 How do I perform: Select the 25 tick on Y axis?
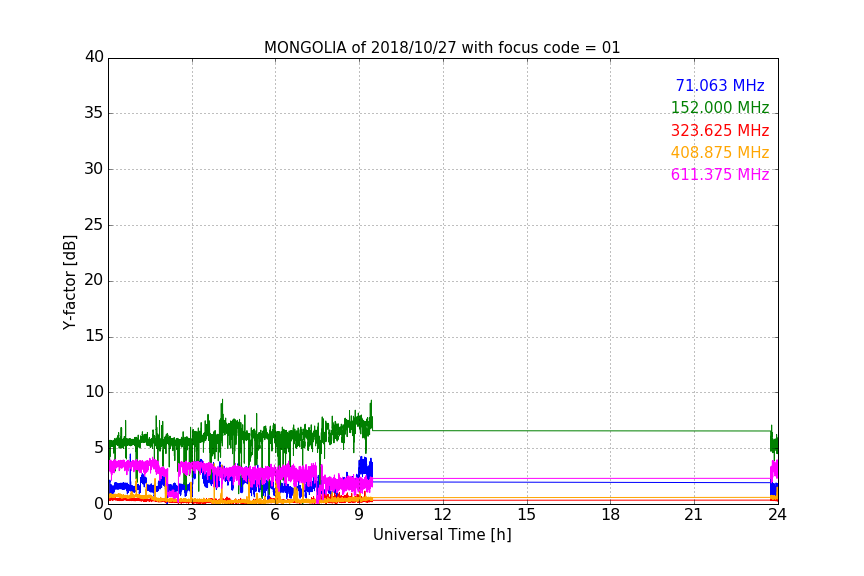click(94, 225)
